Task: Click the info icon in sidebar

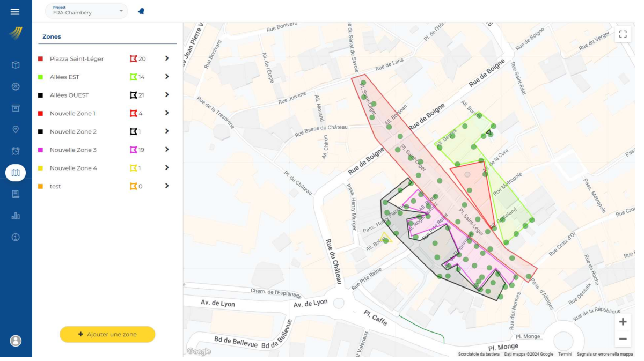Action: (x=16, y=237)
